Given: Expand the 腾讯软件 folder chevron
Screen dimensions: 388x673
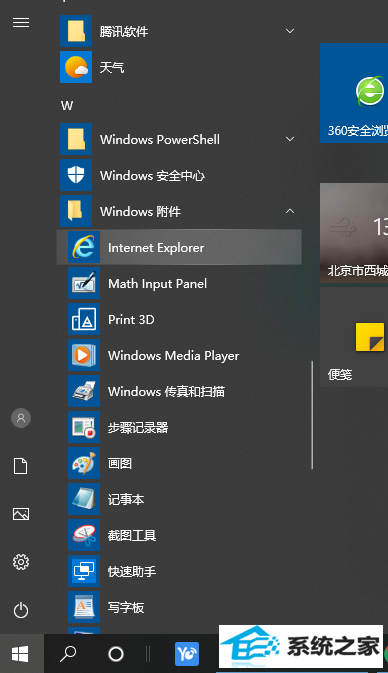Looking at the screenshot, I should pyautogui.click(x=290, y=31).
